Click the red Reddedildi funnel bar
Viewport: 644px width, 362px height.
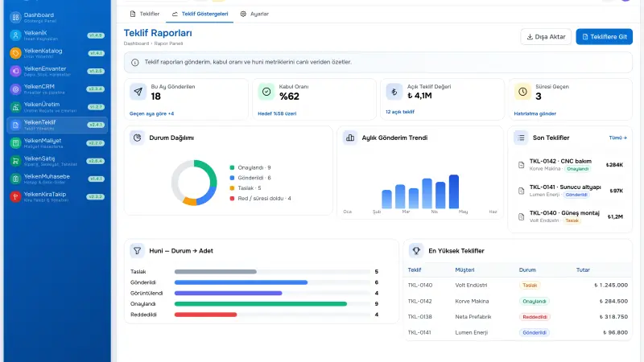205,315
